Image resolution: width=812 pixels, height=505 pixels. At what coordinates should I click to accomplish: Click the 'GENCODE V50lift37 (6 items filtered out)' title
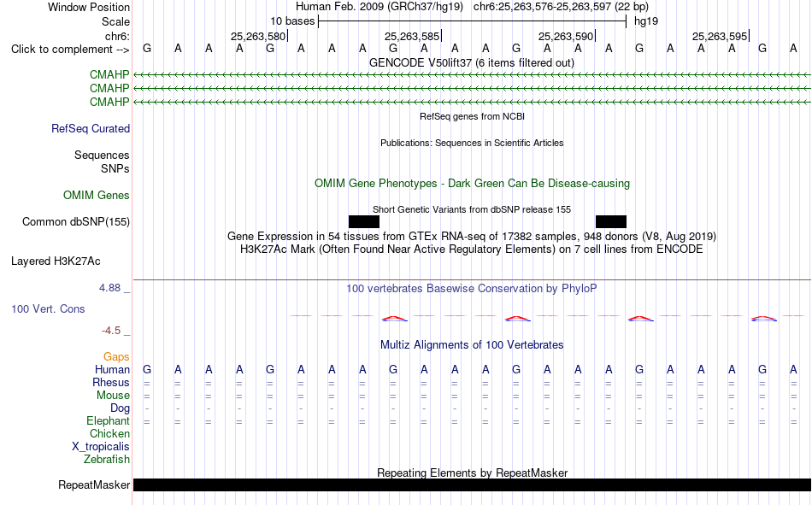[x=472, y=62]
